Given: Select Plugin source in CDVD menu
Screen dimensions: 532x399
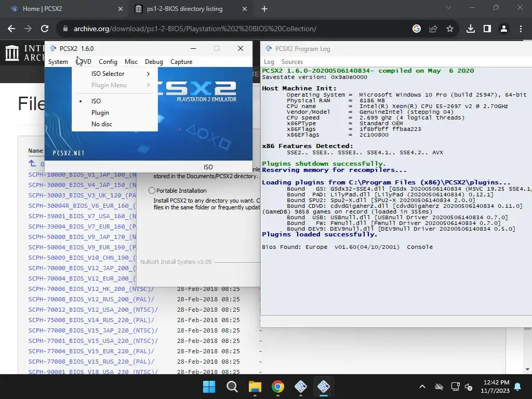Looking at the screenshot, I should (x=100, y=113).
